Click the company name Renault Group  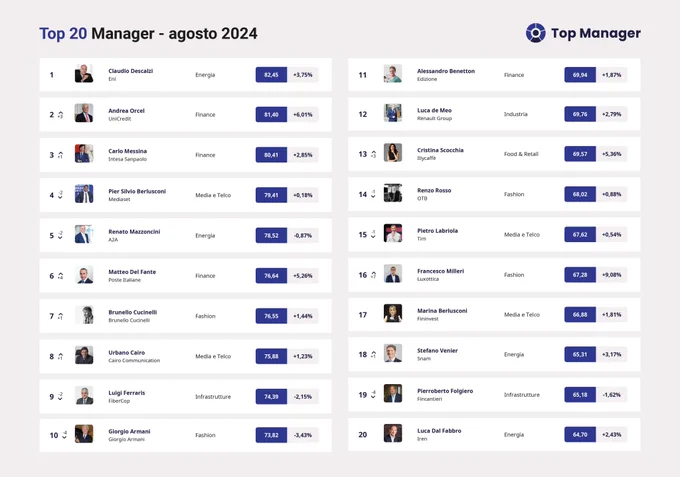[434, 118]
